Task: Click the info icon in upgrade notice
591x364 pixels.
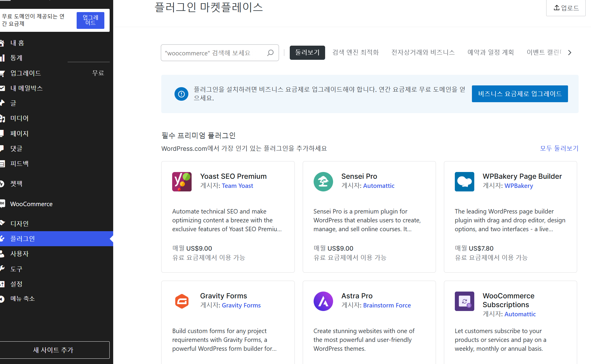Action: click(x=181, y=94)
